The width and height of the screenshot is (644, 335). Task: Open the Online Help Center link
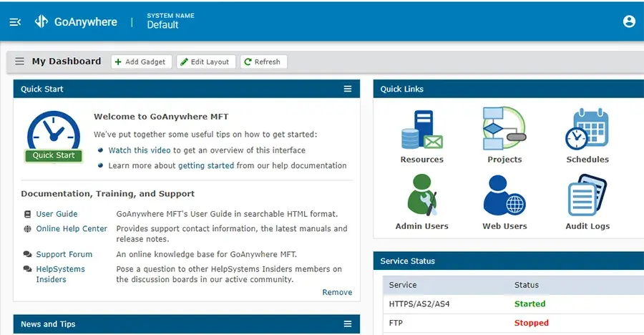(72, 228)
